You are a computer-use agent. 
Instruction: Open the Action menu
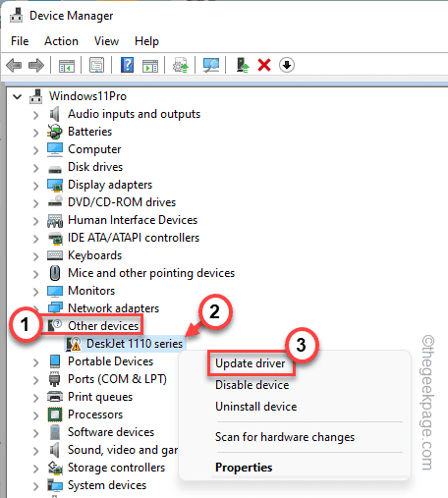click(61, 41)
